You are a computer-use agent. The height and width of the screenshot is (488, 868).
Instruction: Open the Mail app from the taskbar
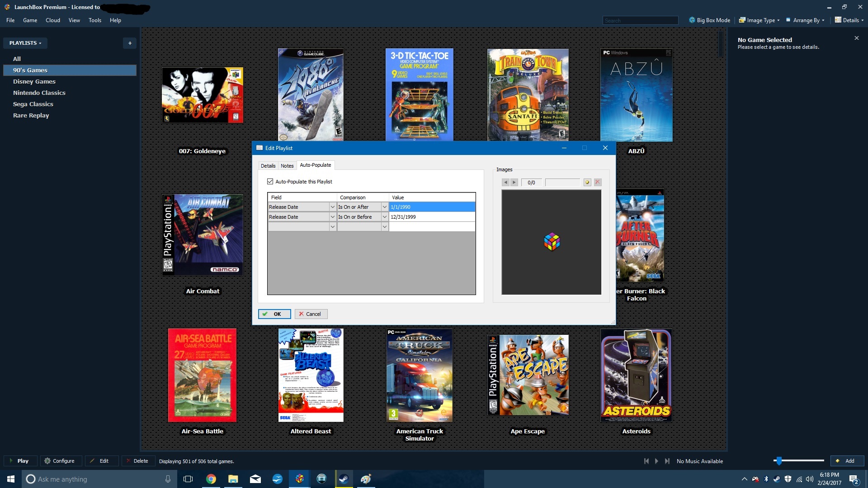[255, 479]
